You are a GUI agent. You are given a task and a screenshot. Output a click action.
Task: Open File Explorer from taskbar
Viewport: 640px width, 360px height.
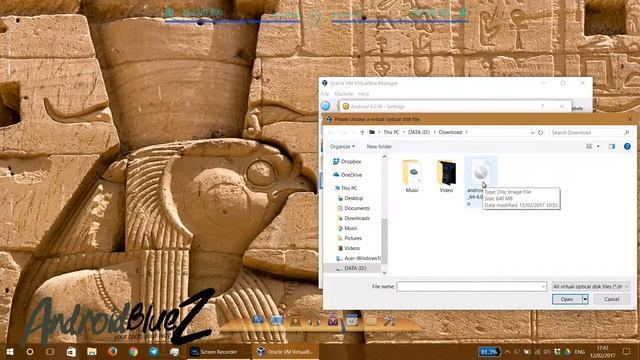click(x=92, y=351)
